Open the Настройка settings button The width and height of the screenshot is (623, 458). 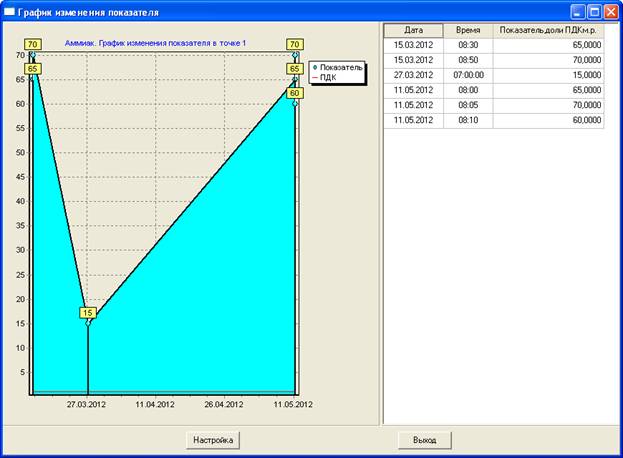[213, 439]
